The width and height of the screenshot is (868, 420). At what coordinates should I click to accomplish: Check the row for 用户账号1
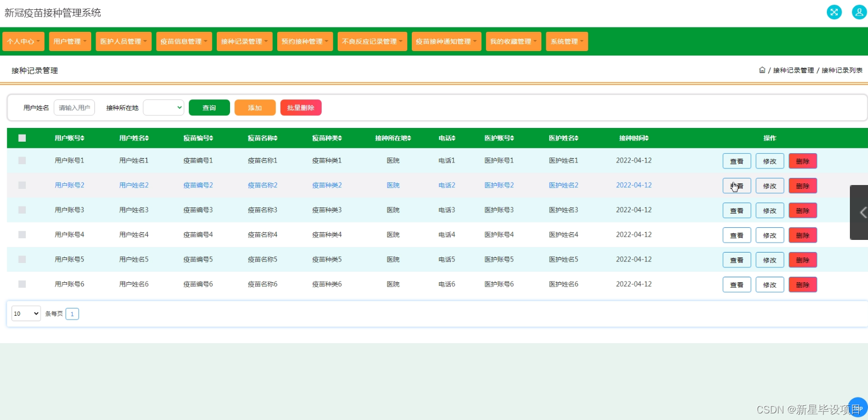click(22, 160)
